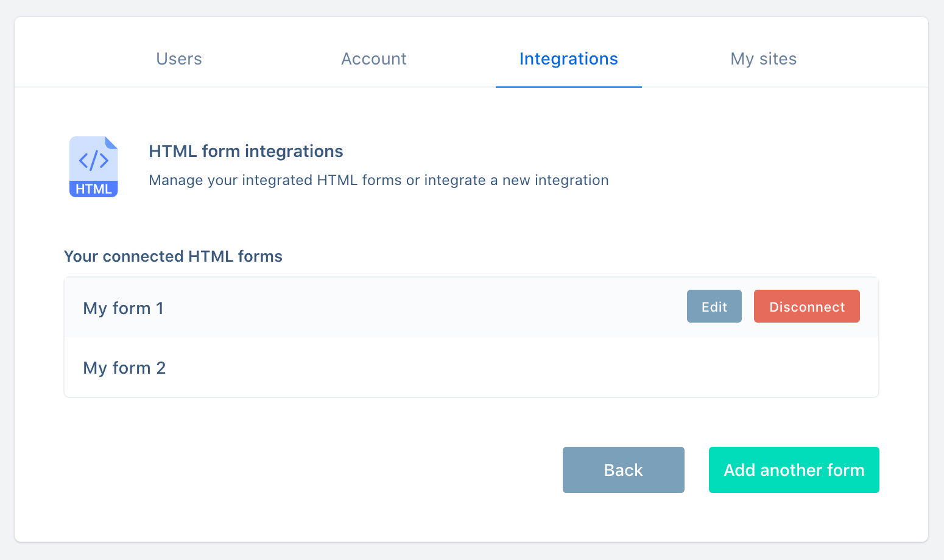944x560 pixels.
Task: Disconnect My form 1
Action: pos(807,306)
